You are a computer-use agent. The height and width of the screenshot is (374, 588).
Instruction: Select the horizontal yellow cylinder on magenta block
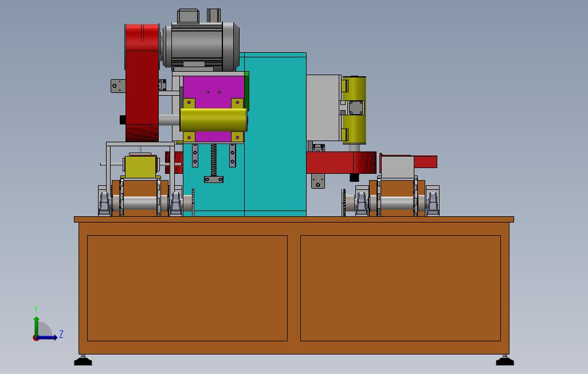coord(213,120)
